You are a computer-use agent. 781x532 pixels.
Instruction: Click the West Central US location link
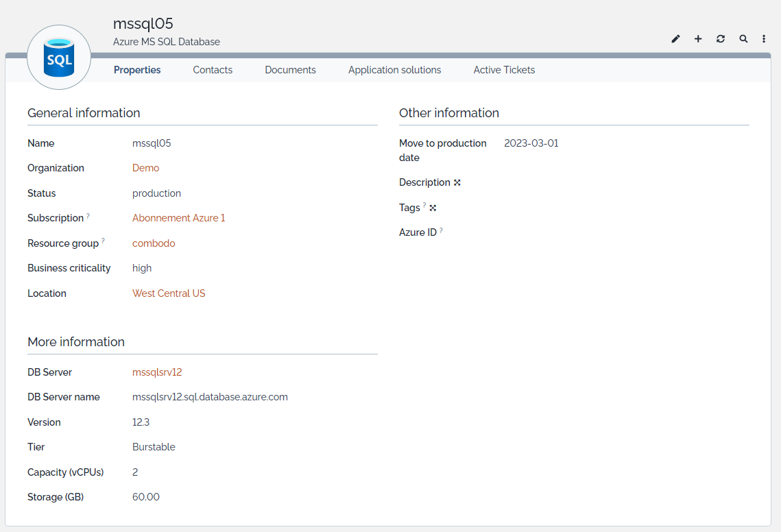click(169, 293)
